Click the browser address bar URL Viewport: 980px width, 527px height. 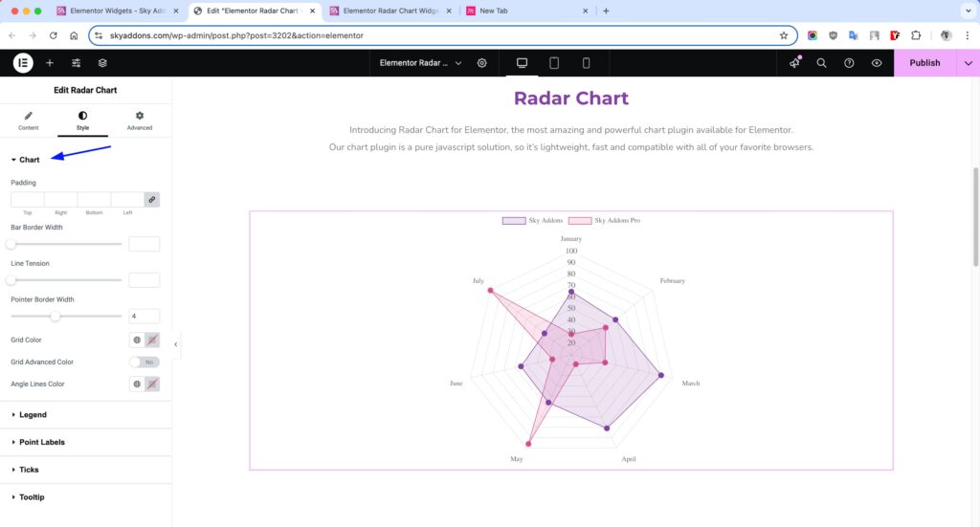tap(236, 35)
